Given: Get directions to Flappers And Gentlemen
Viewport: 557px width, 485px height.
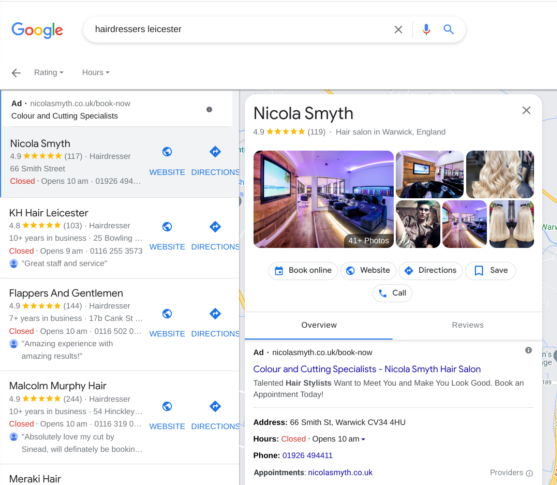Looking at the screenshot, I should pos(215,314).
